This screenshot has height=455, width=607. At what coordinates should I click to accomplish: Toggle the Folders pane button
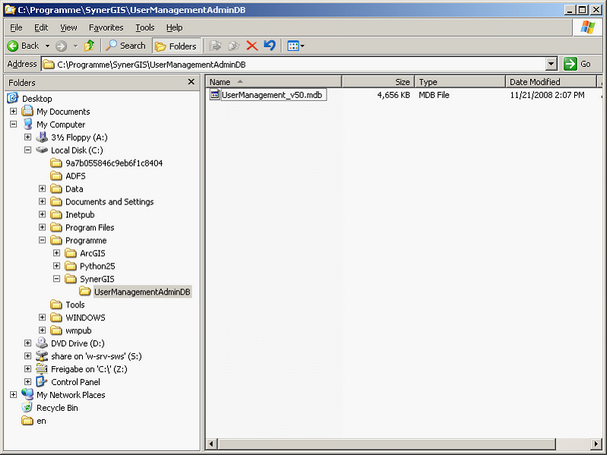(x=176, y=46)
